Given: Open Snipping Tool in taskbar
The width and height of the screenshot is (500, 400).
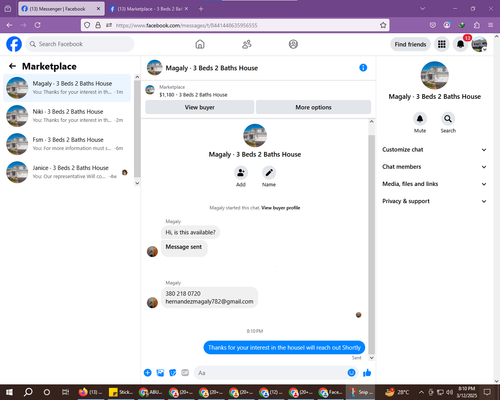Looking at the screenshot, I should coord(361,392).
